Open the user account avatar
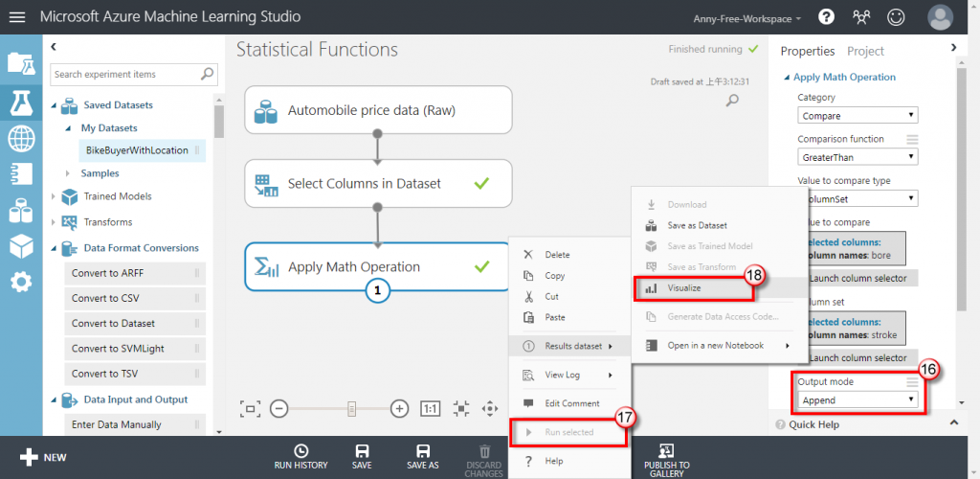The height and width of the screenshot is (479, 980). tap(941, 17)
